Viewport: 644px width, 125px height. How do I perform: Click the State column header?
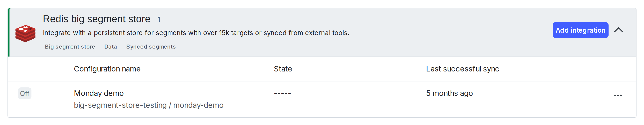pyautogui.click(x=283, y=69)
